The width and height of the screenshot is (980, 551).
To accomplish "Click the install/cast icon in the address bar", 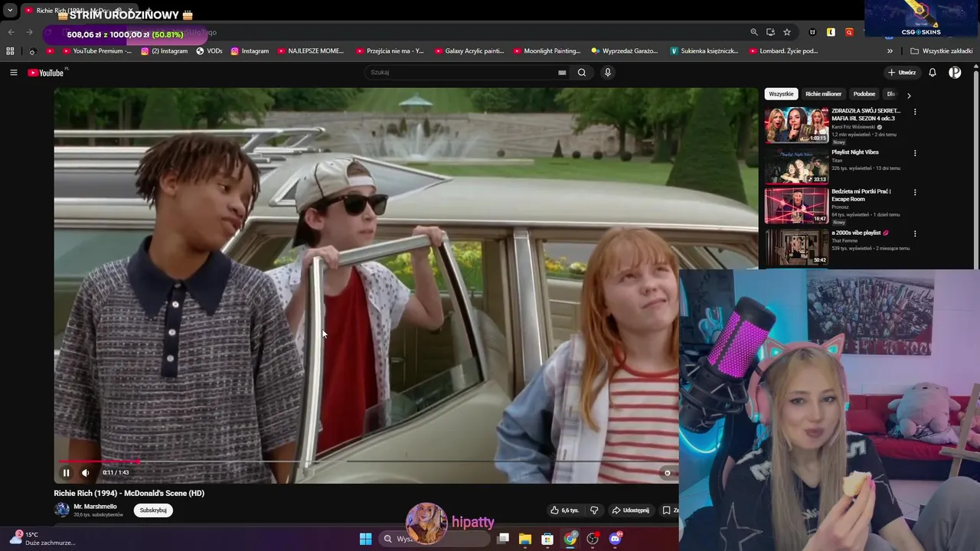I will coord(770,32).
